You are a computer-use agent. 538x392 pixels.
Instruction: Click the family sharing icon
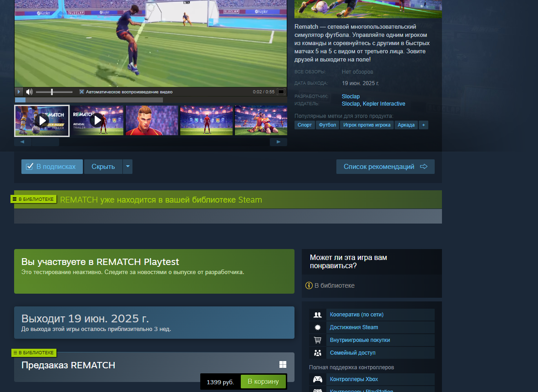point(318,352)
